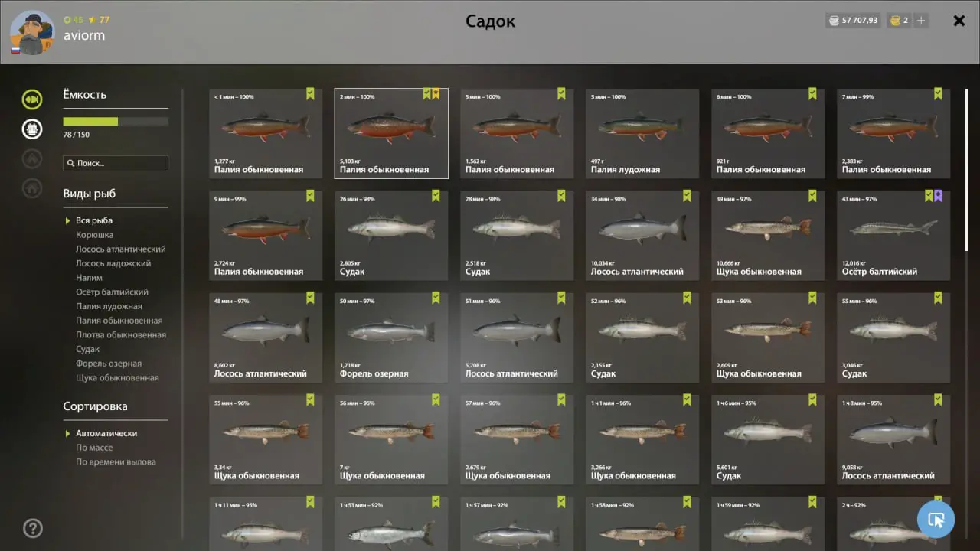
Task: Open the fish keepnet sidebar icon
Action: point(32,99)
